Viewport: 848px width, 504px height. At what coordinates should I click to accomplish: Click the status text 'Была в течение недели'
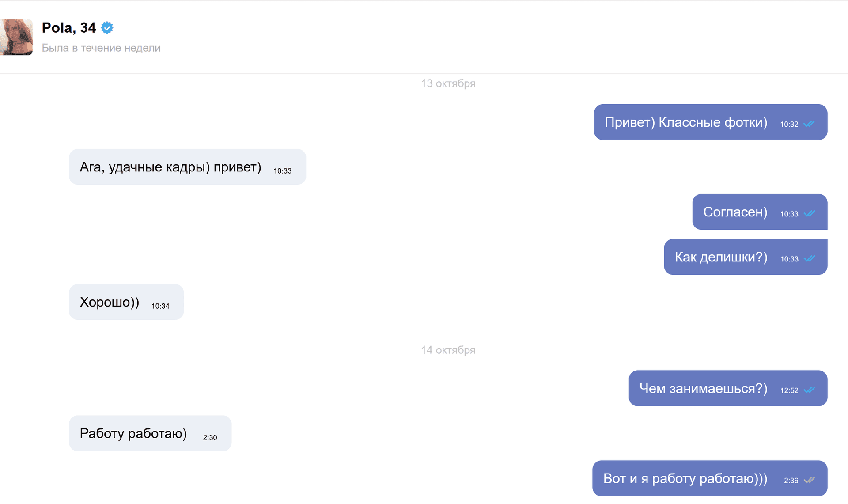click(x=101, y=48)
